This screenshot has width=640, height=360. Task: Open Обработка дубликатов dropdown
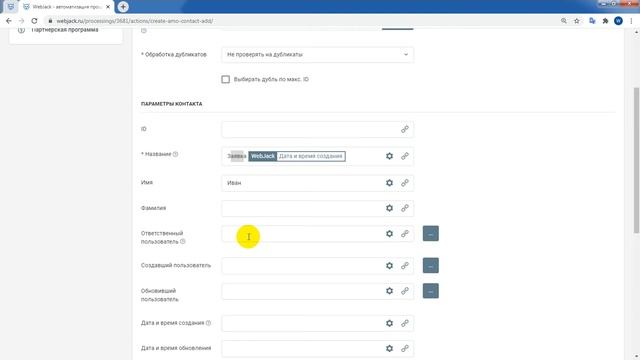click(x=318, y=55)
